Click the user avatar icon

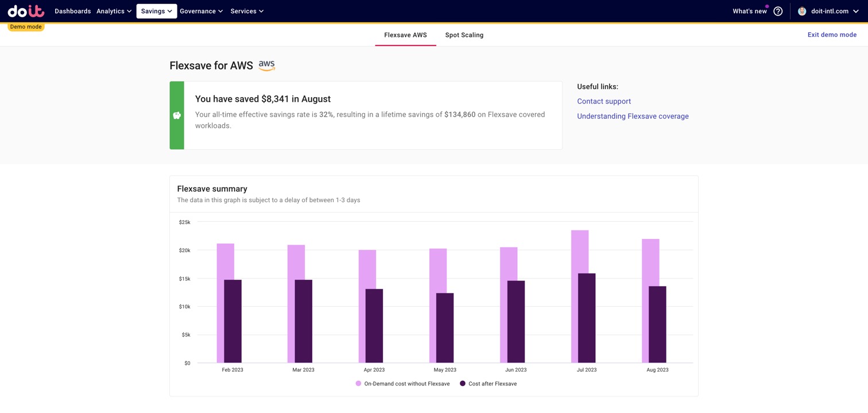(x=802, y=11)
